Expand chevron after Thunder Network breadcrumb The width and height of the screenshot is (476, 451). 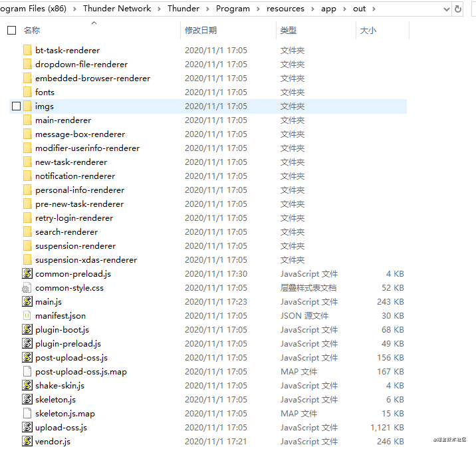[x=159, y=9]
